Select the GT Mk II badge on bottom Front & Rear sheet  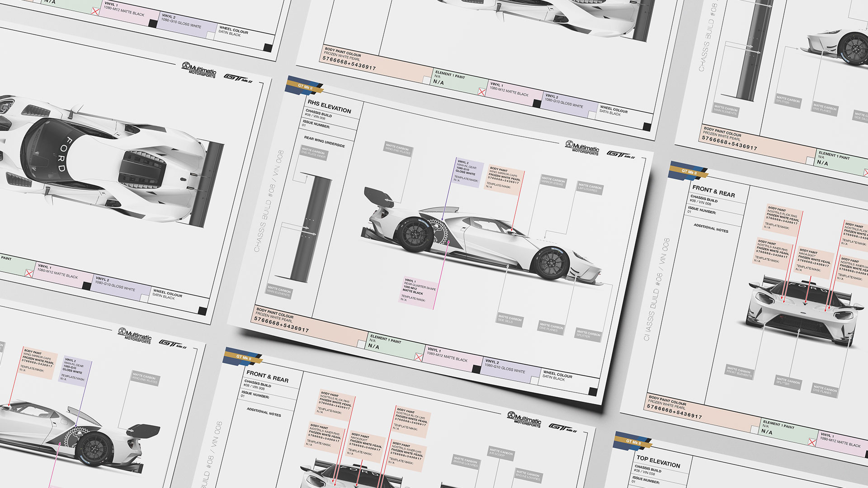pos(243,357)
